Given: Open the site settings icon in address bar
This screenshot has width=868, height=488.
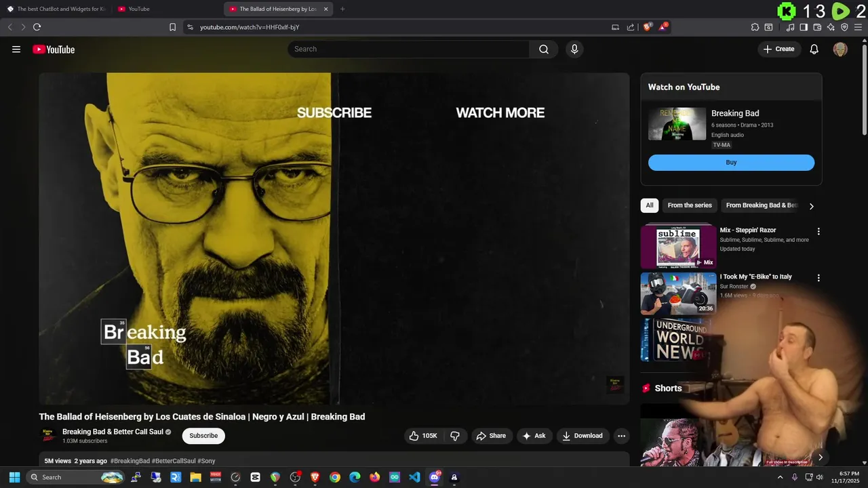Looking at the screenshot, I should [190, 27].
